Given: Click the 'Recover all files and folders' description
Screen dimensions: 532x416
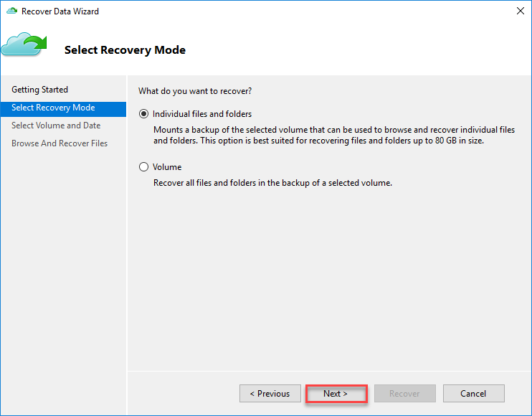Looking at the screenshot, I should (272, 183).
